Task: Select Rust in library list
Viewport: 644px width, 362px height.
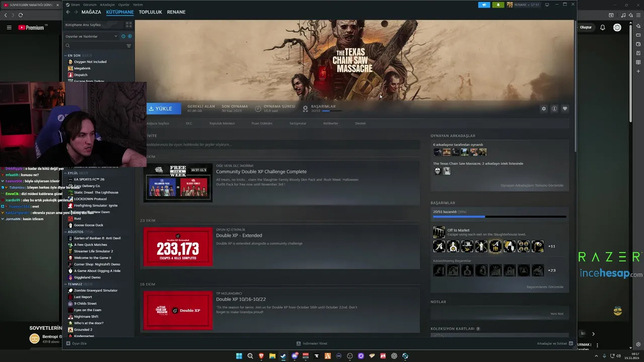Action: (77, 219)
